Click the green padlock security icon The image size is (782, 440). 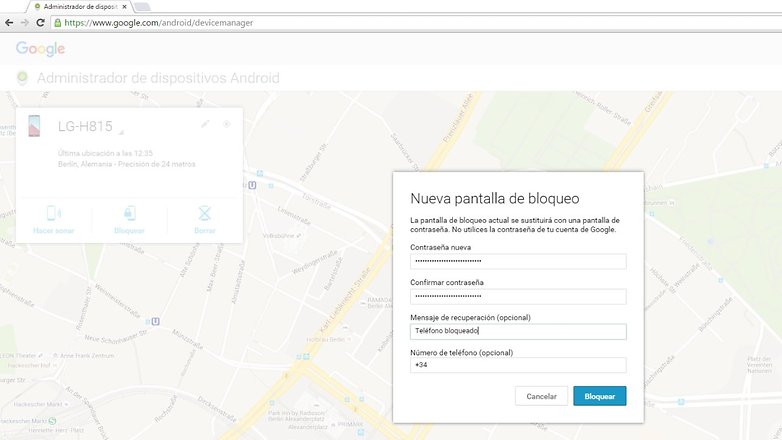[x=58, y=22]
